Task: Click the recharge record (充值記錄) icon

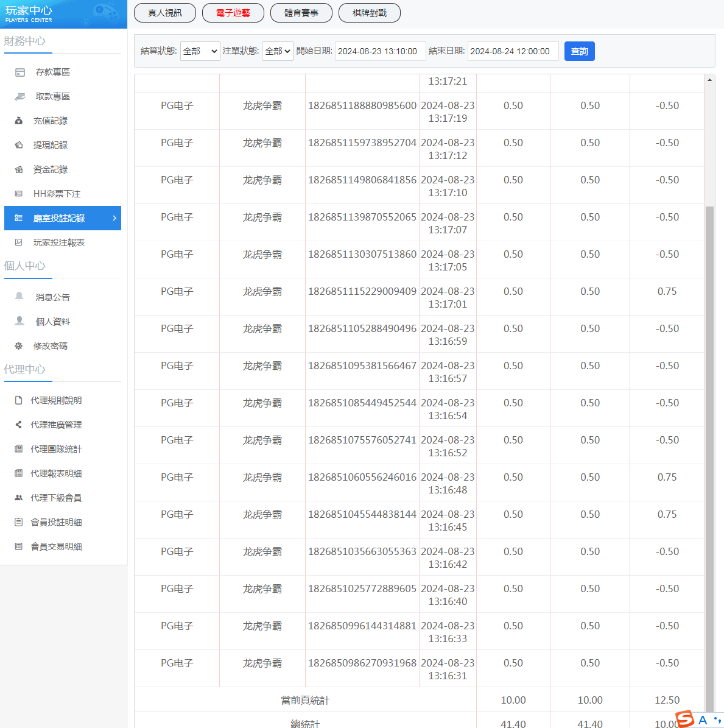Action: pos(19,121)
